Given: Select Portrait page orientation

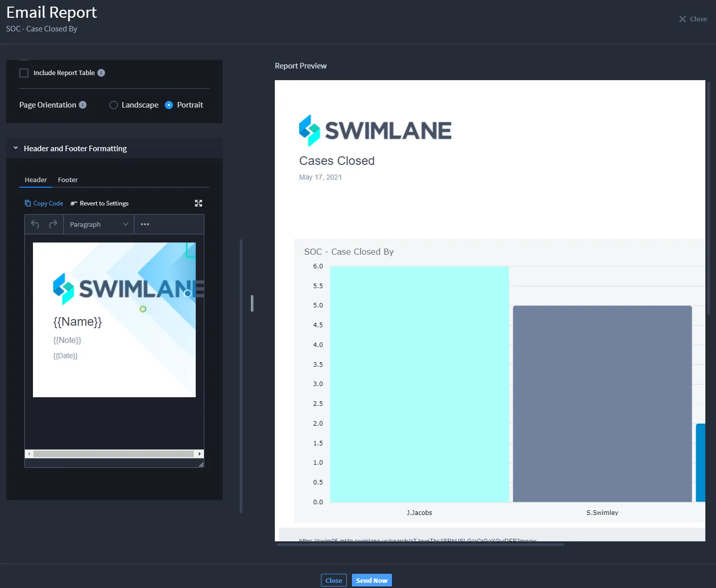Looking at the screenshot, I should pyautogui.click(x=169, y=105).
